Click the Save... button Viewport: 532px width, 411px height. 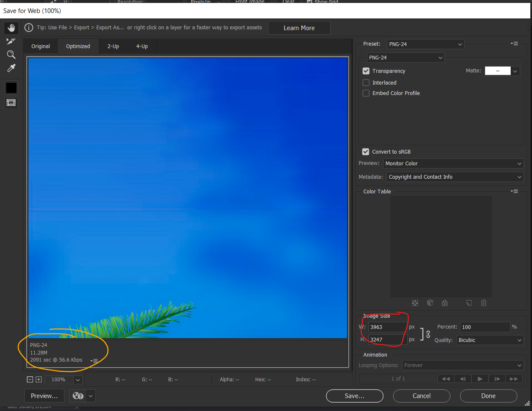point(355,396)
